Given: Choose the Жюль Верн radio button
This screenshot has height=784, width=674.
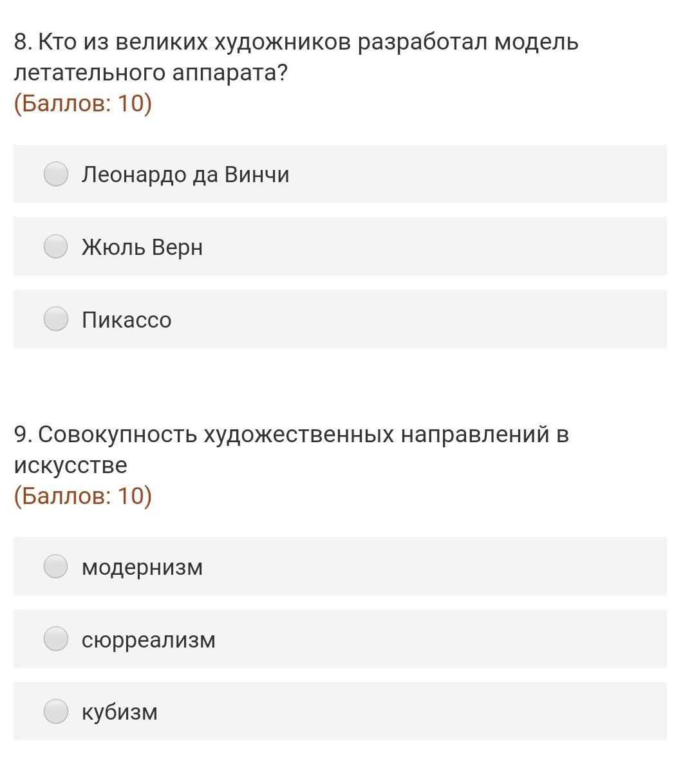Looking at the screenshot, I should [x=56, y=247].
